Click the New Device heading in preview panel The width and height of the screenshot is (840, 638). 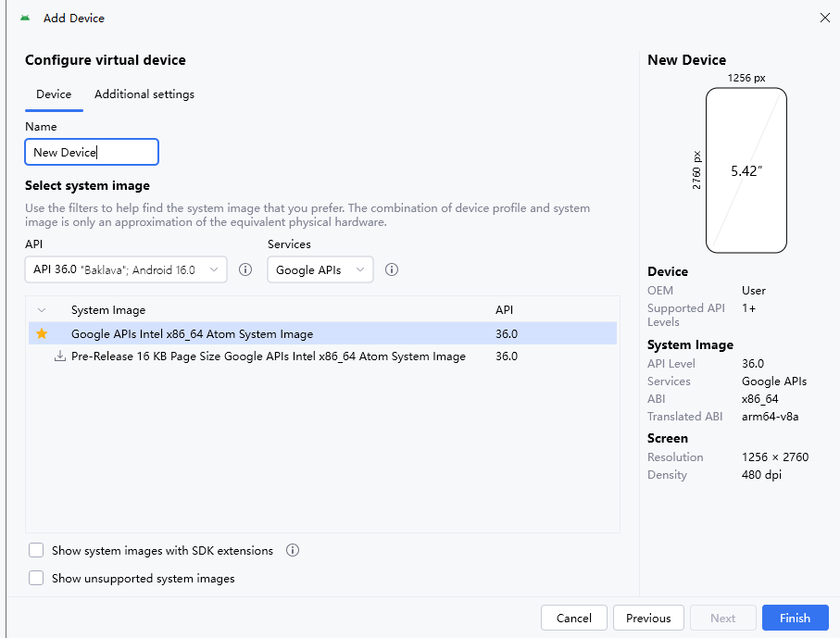coord(687,60)
